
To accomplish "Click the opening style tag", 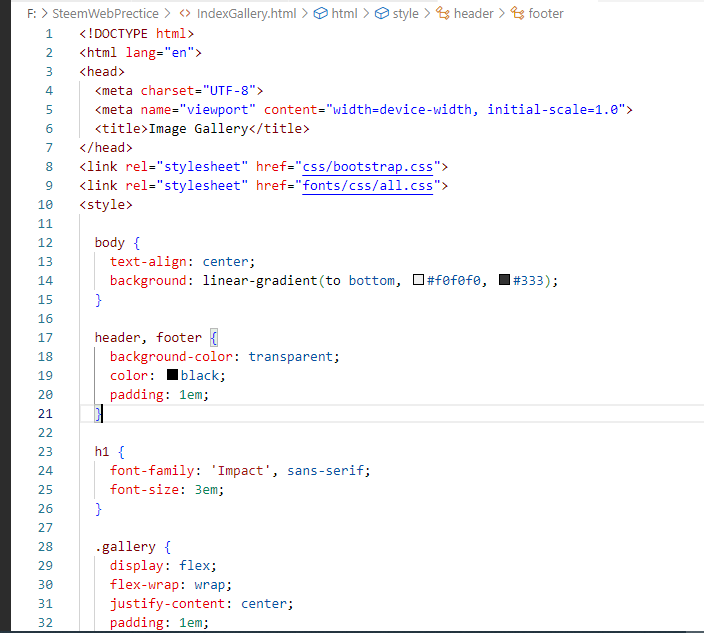I will 106,205.
